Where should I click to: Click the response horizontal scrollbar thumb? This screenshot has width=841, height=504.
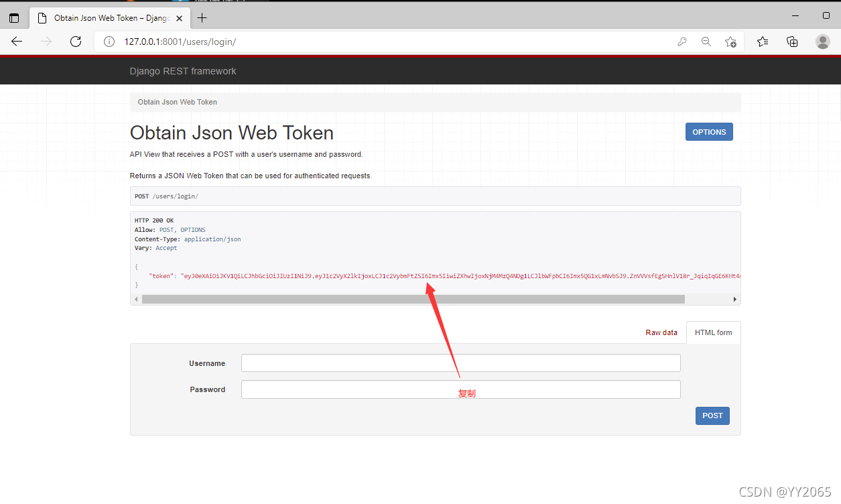[x=413, y=299]
